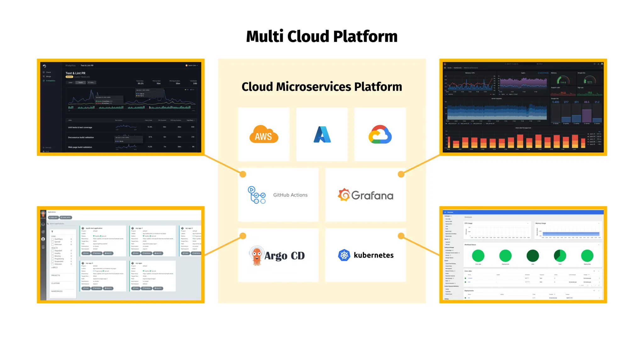Check the Synced filter in Argo CD sidebar
Screen dimensions: 644x362
[x=53, y=242]
